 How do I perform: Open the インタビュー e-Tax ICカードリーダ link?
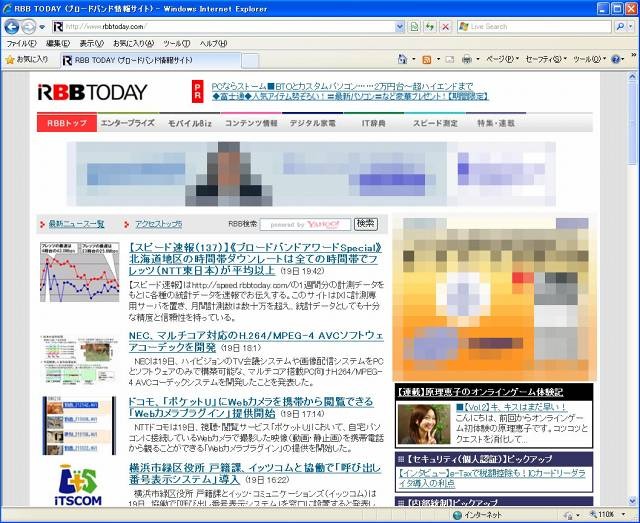(492, 478)
